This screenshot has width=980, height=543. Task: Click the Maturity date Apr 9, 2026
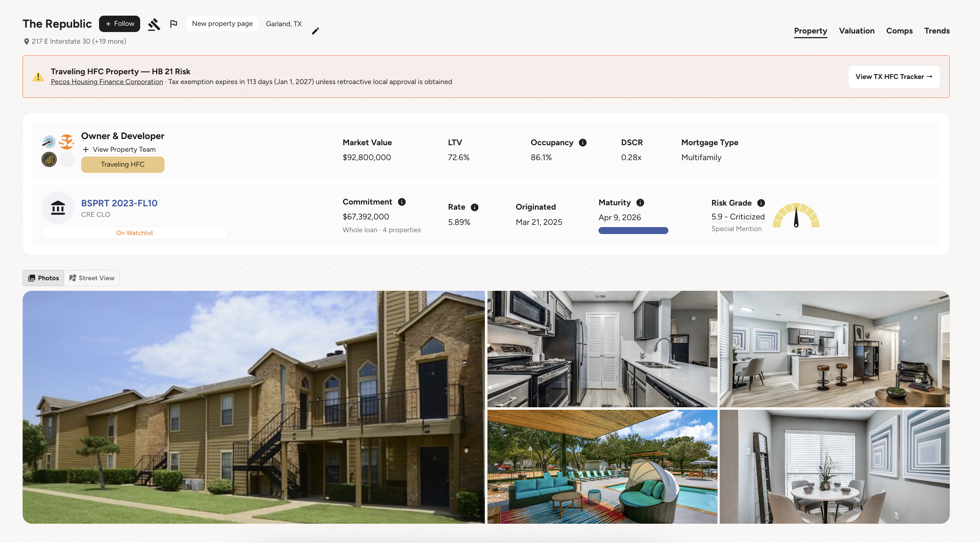(x=619, y=218)
